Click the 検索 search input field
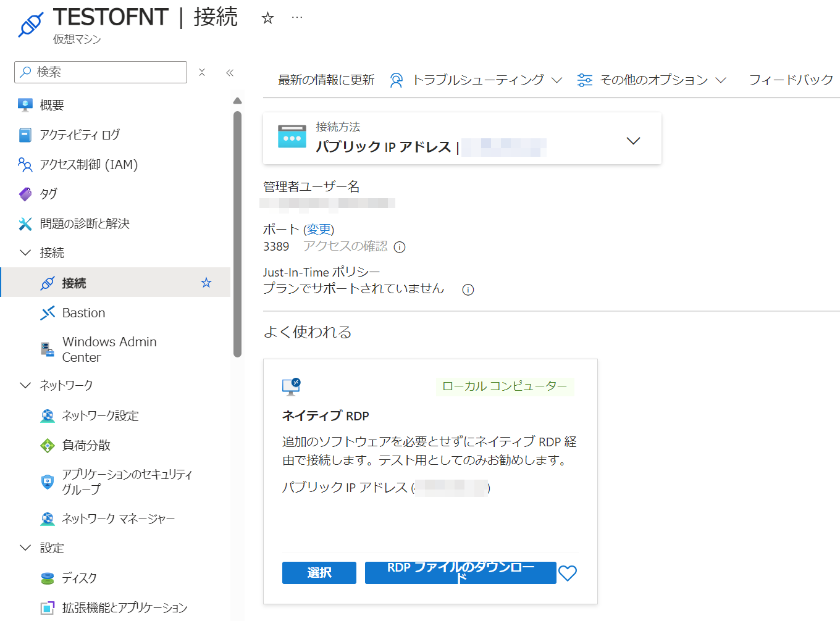Image resolution: width=840 pixels, height=621 pixels. coord(105,72)
